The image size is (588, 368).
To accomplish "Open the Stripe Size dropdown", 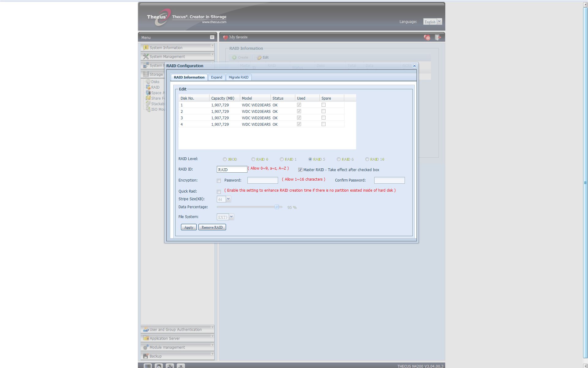I will point(228,199).
